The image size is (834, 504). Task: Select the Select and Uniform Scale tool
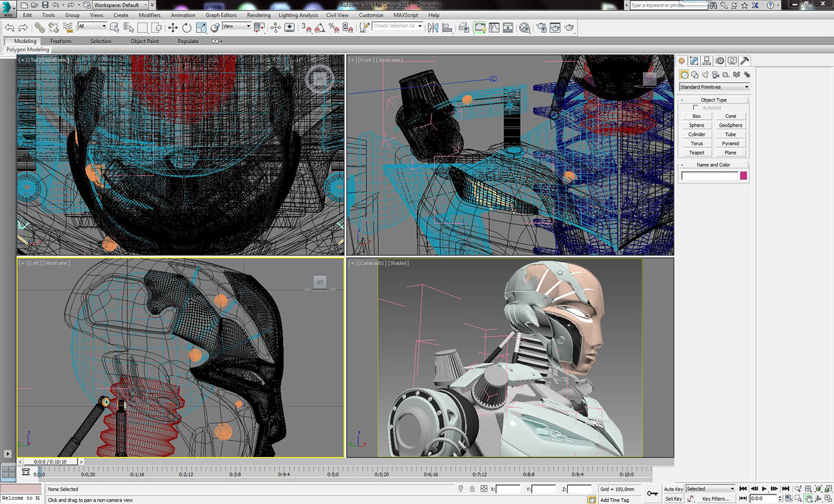[201, 27]
